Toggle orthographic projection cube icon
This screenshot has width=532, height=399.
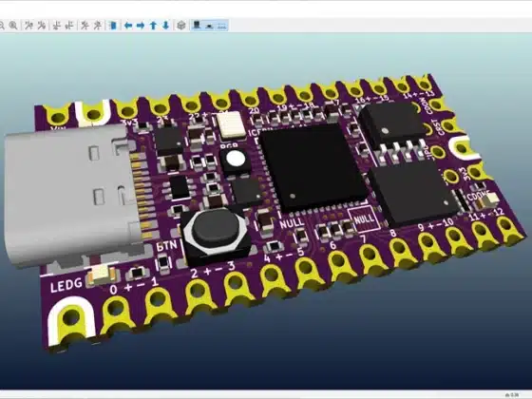[181, 26]
